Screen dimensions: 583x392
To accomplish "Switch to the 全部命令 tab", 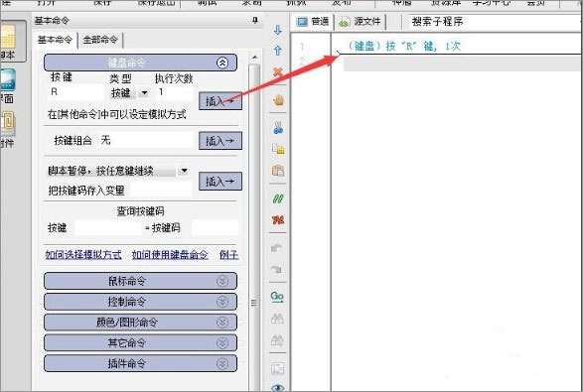I will 100,40.
